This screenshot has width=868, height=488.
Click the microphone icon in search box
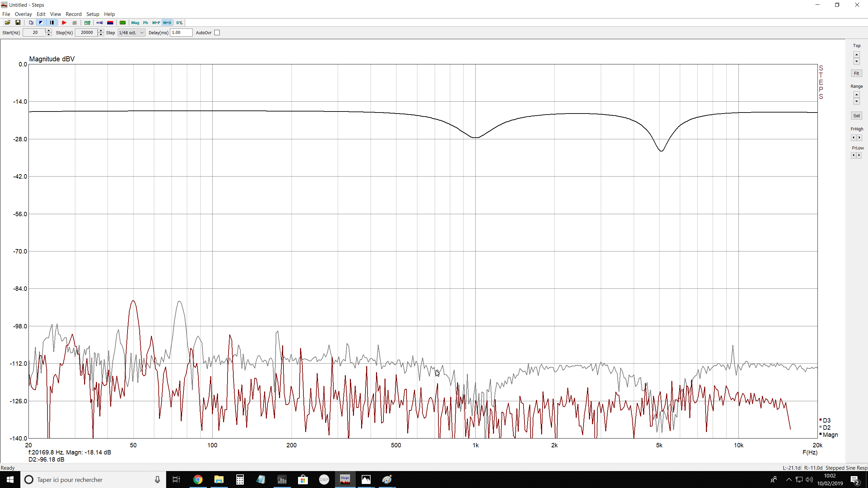(x=157, y=480)
